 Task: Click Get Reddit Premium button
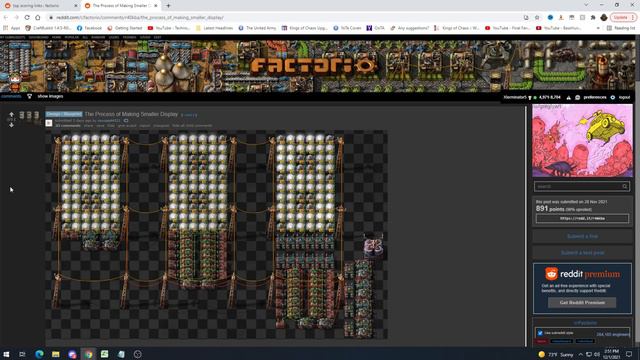pos(582,302)
